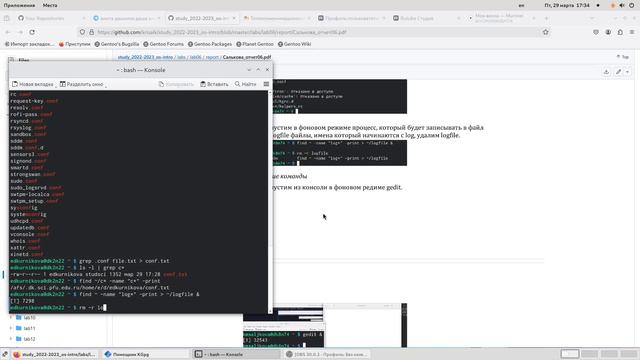This screenshot has width=640, height=360.
Task: Expand the lab11 folder in file tree
Action: coord(11,328)
